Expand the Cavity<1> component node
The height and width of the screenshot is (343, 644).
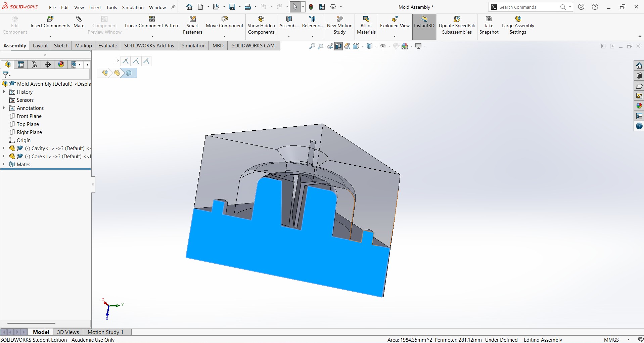4,148
